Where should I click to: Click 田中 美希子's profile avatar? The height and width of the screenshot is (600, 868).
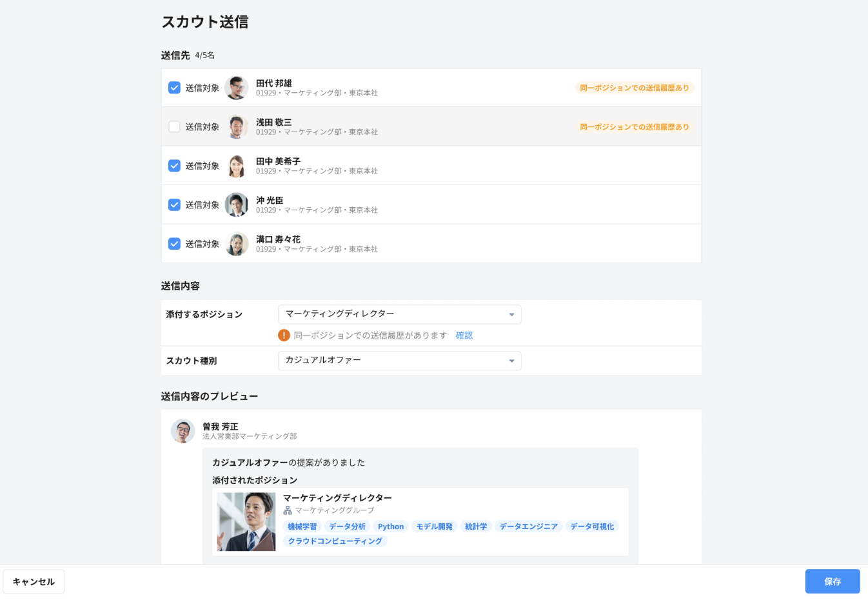[237, 166]
